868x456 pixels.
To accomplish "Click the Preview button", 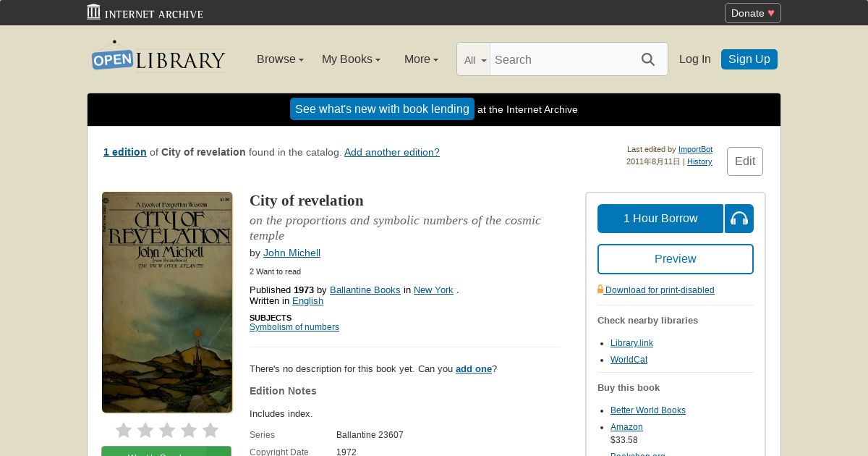I will (x=676, y=259).
